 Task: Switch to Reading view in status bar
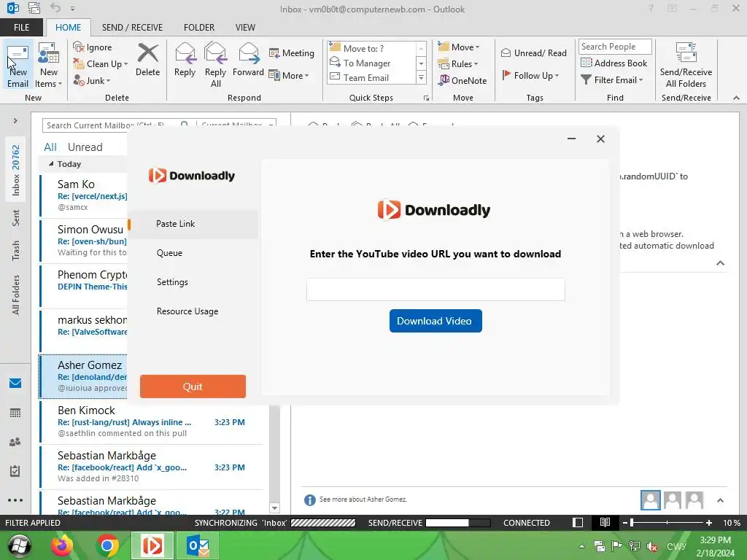coord(605,522)
